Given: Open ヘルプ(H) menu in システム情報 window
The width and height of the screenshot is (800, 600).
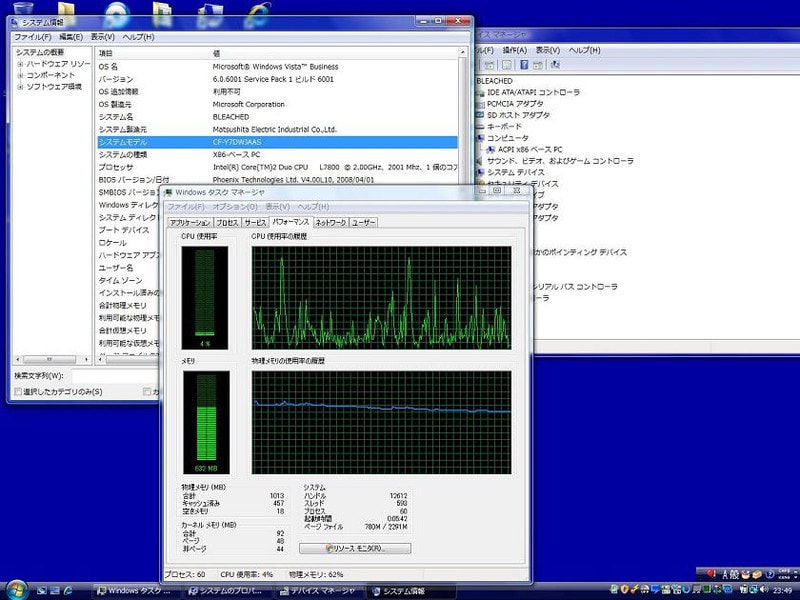Looking at the screenshot, I should click(x=138, y=37).
